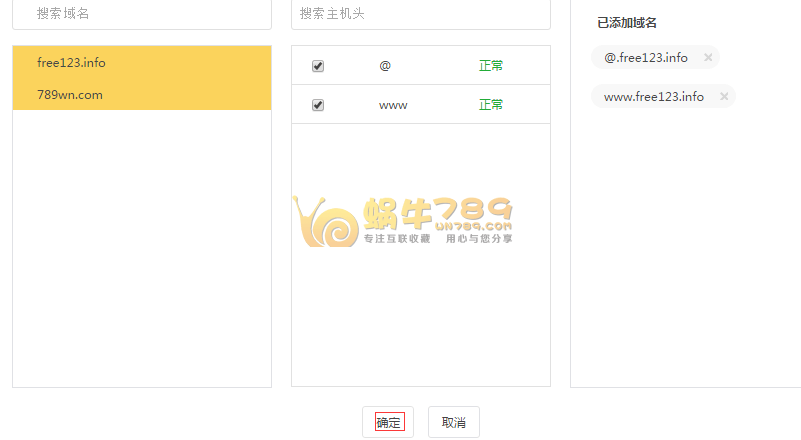Click the www host header label
The width and height of the screenshot is (801, 440).
point(393,105)
